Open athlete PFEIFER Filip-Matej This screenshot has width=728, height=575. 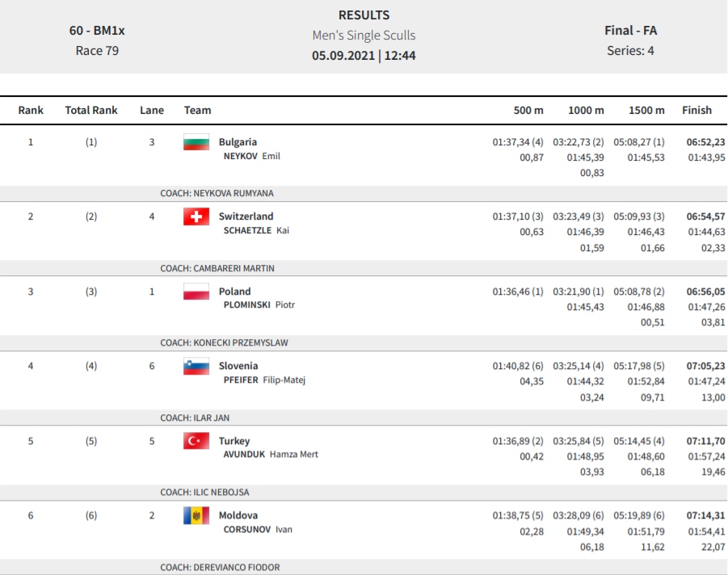click(x=264, y=380)
